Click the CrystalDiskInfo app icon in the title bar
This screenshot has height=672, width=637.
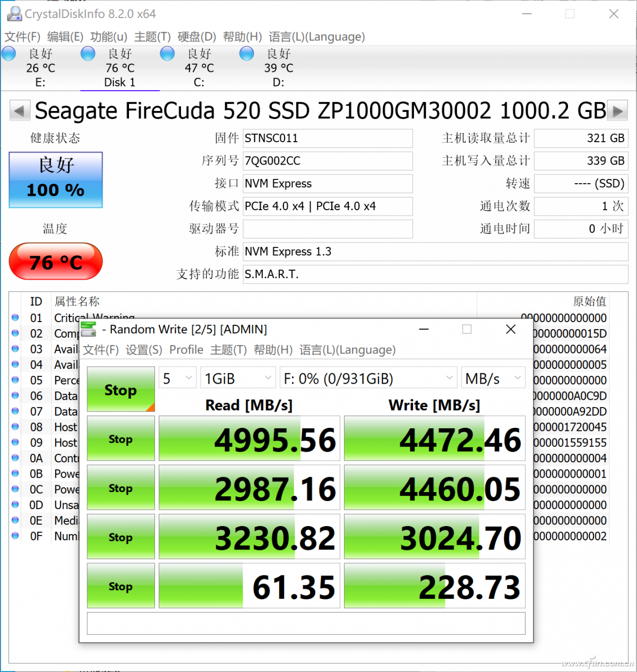(14, 14)
